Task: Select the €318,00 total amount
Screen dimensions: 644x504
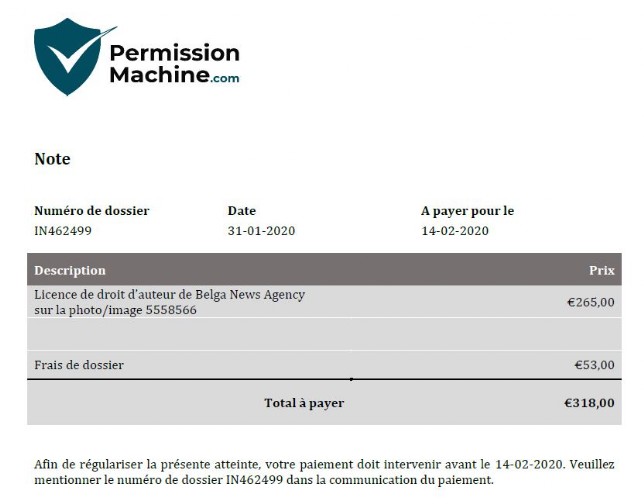Action: (589, 403)
